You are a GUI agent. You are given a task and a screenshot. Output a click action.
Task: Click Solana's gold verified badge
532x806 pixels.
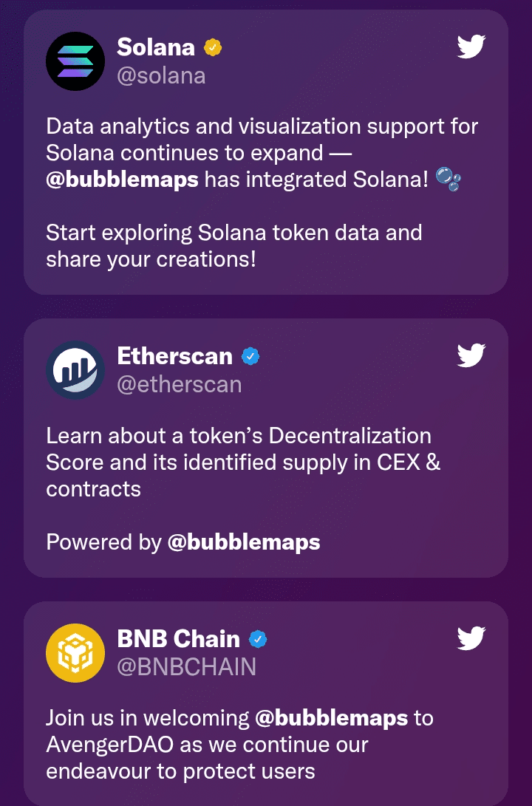coord(213,48)
